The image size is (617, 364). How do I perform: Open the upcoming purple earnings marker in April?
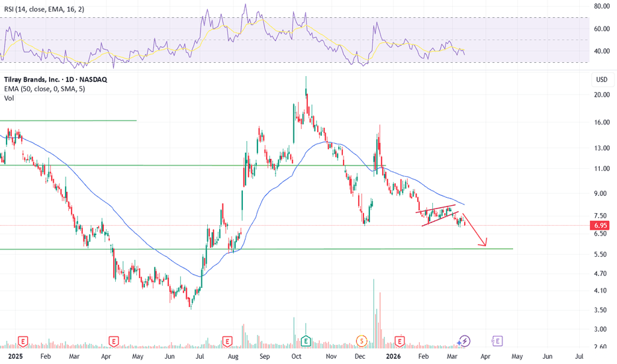pos(497,341)
